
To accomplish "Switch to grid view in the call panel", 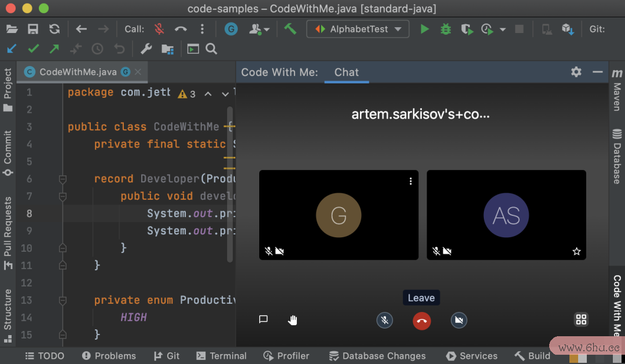I will pyautogui.click(x=581, y=319).
